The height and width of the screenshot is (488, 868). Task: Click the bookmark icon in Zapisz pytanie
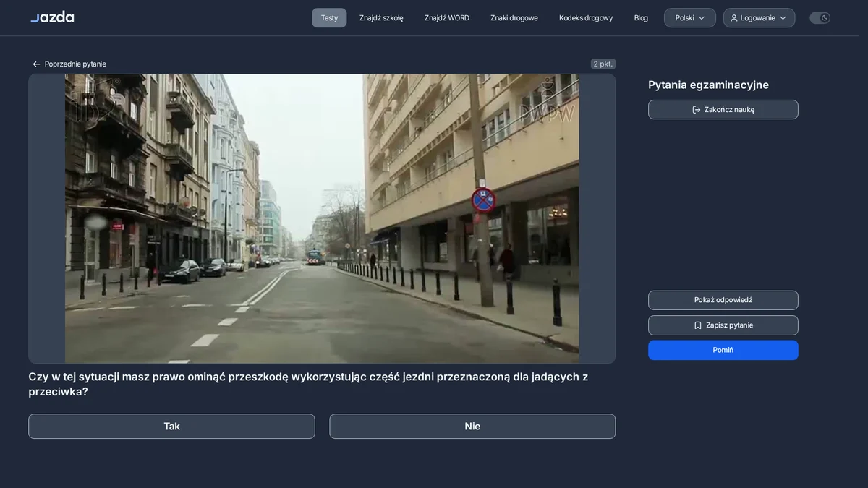(x=698, y=325)
